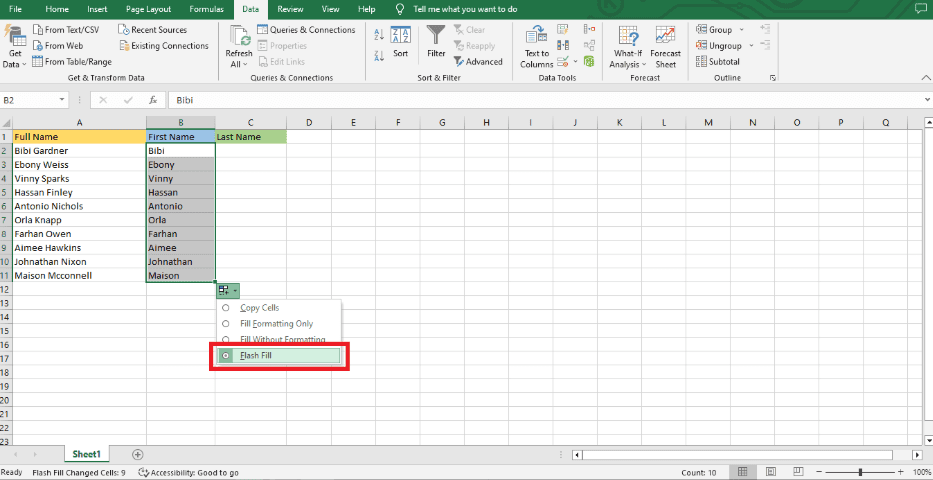The image size is (933, 480).
Task: Open Recent Sources
Action: tap(153, 30)
